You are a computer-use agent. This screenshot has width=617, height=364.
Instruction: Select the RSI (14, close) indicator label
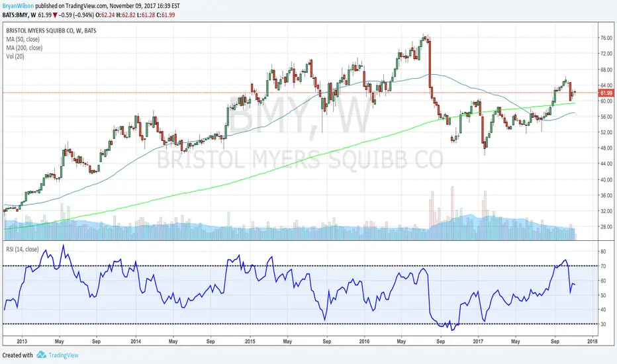[x=22, y=250]
